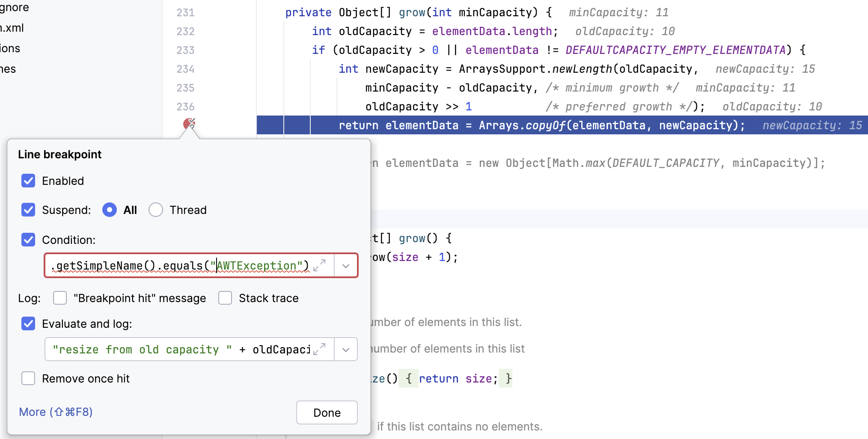Click inside the Condition expression field
868x439 pixels.
click(180, 265)
